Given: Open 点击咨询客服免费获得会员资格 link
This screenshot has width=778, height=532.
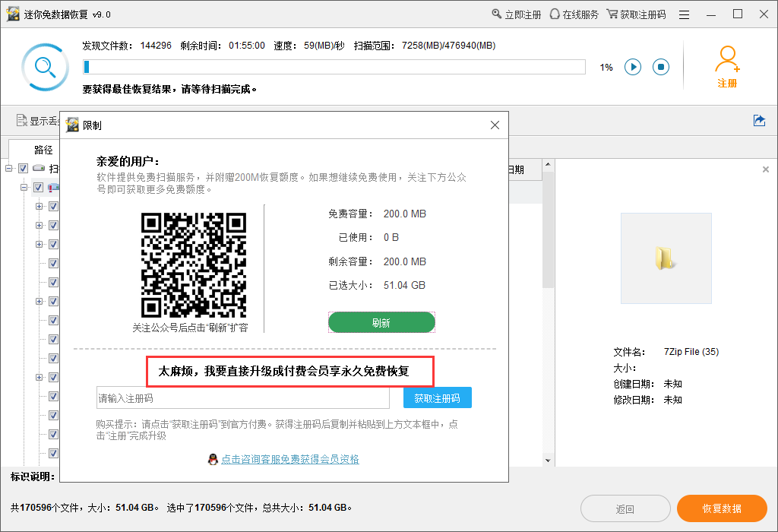Looking at the screenshot, I should pos(289,460).
